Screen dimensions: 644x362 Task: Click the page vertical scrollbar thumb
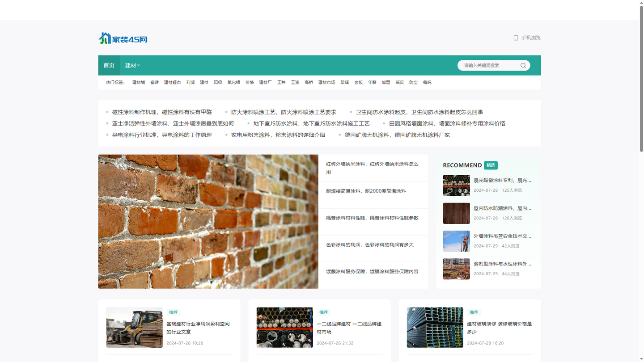(x=641, y=79)
